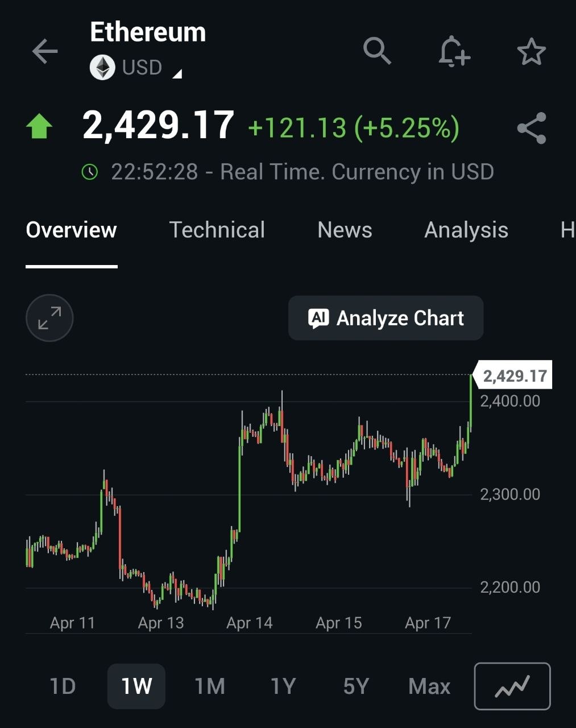The image size is (576, 728).
Task: Select the 1D time range
Action: click(63, 686)
